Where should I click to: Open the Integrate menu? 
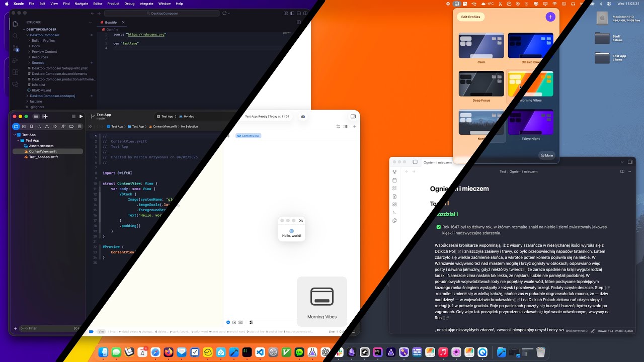[x=146, y=4]
